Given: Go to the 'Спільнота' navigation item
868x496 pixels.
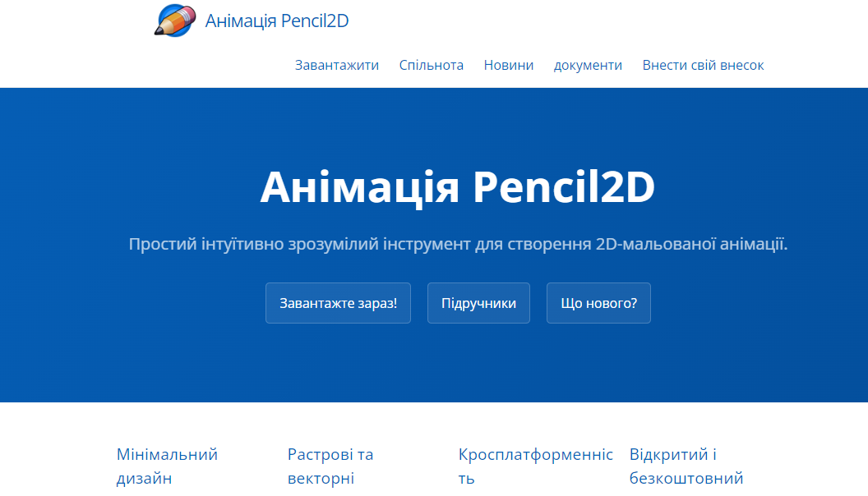Looking at the screenshot, I should point(432,65).
